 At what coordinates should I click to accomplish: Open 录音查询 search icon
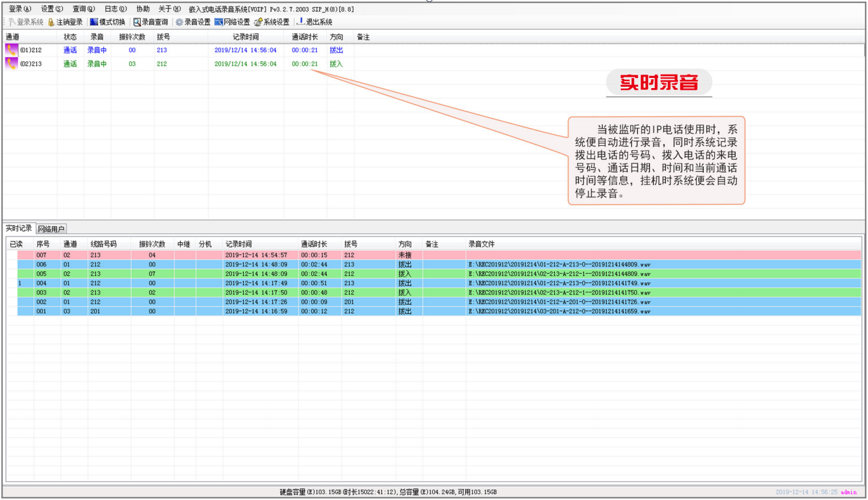click(137, 22)
